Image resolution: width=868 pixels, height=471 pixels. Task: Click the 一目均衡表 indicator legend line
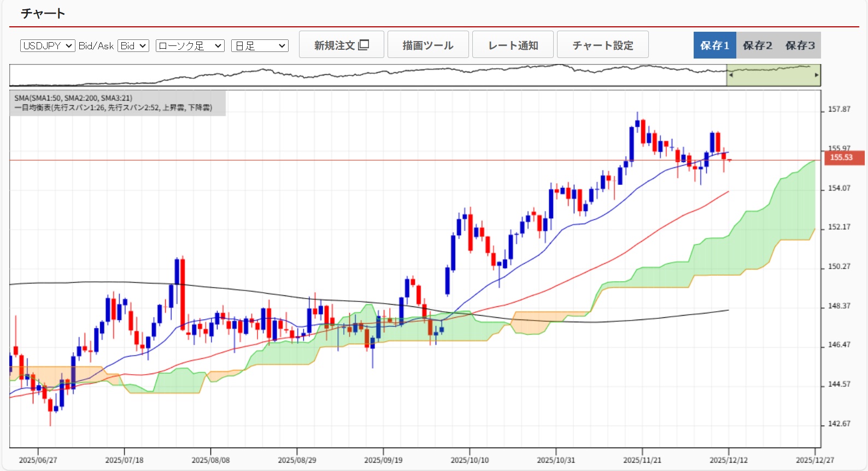click(113, 108)
